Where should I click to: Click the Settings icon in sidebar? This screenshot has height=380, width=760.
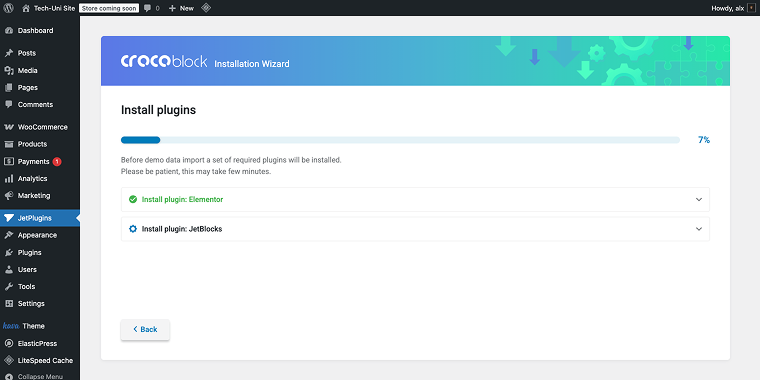pyautogui.click(x=9, y=304)
